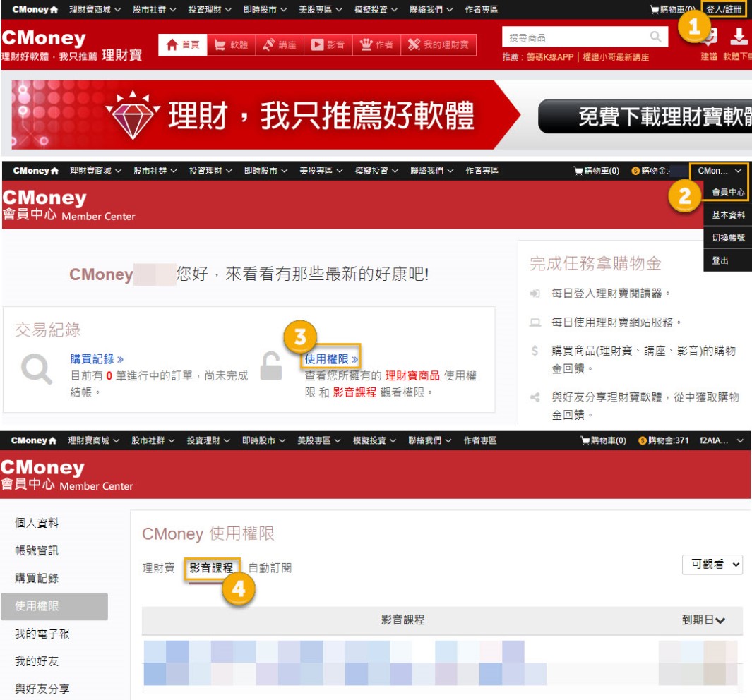The width and height of the screenshot is (752, 700).
Task: Open 作者專區 in bar with 登入/註冊
Action: 481,10
